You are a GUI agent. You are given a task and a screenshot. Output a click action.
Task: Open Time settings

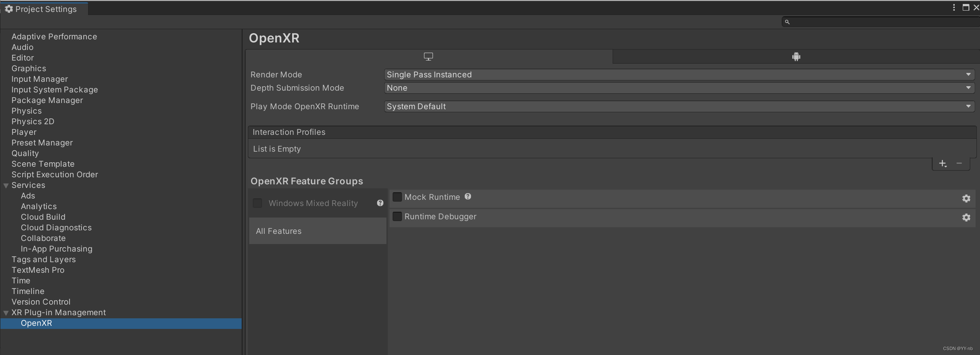pos(21,281)
